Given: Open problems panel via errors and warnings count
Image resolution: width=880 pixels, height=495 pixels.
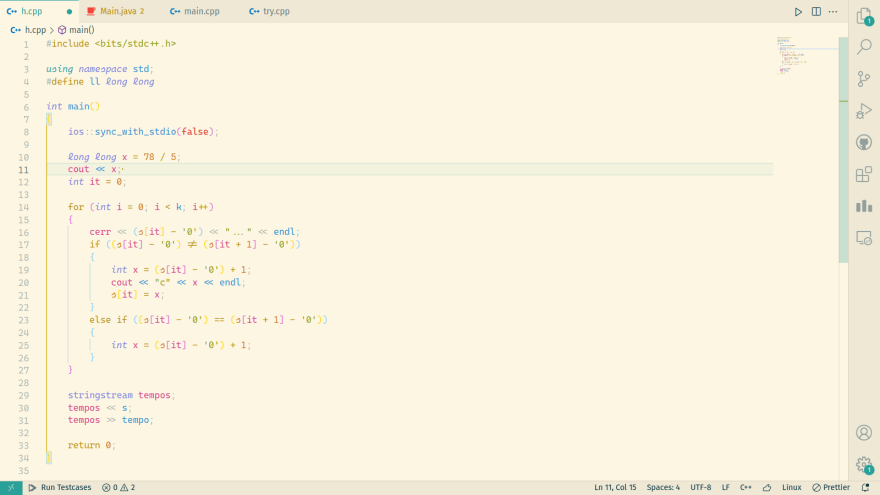Looking at the screenshot, I should pos(118,488).
